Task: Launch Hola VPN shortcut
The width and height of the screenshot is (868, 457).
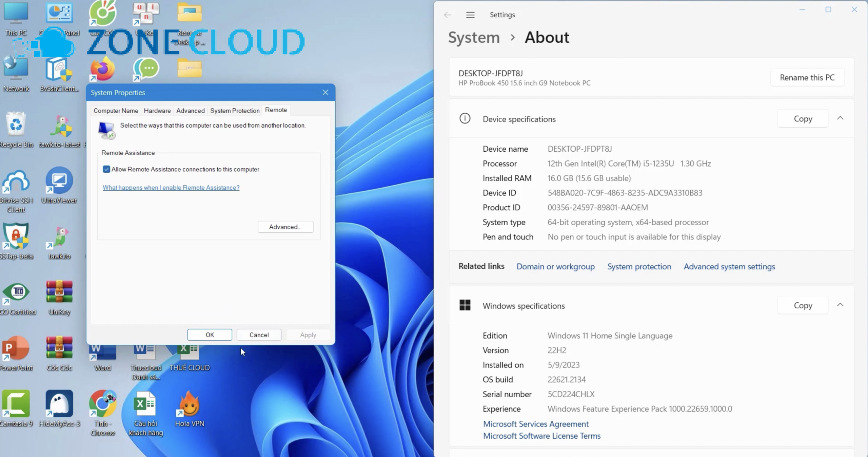Action: pos(190,409)
